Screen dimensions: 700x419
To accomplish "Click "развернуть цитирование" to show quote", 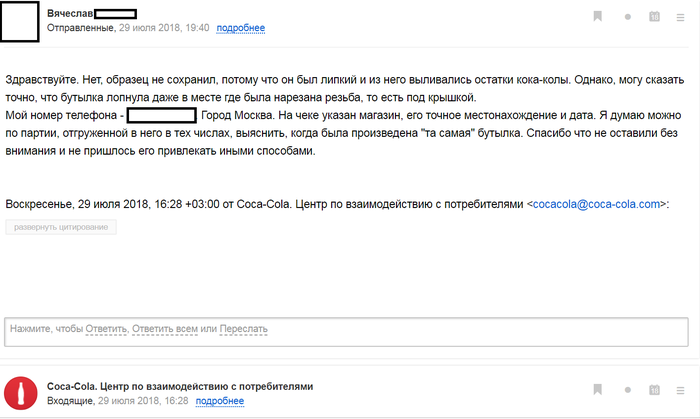I will click(x=61, y=227).
